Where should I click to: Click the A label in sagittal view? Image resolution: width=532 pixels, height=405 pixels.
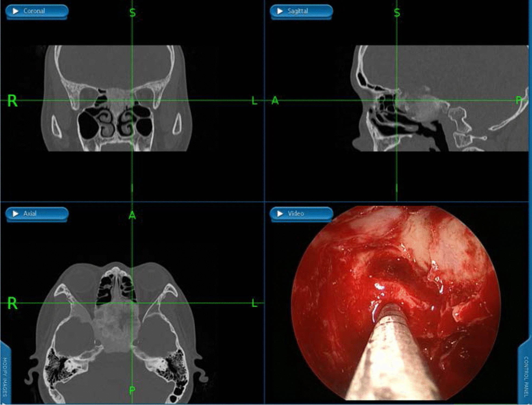pyautogui.click(x=275, y=101)
